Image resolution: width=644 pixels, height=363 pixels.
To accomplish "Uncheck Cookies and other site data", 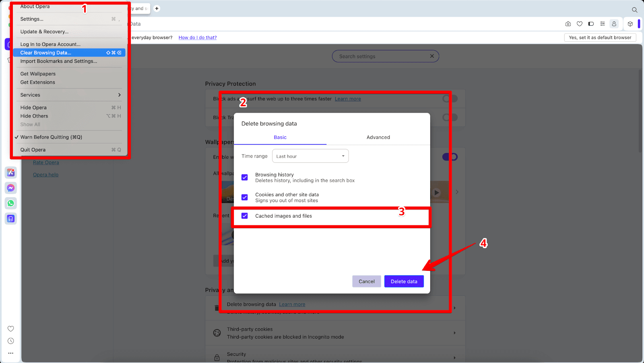I will (x=245, y=197).
